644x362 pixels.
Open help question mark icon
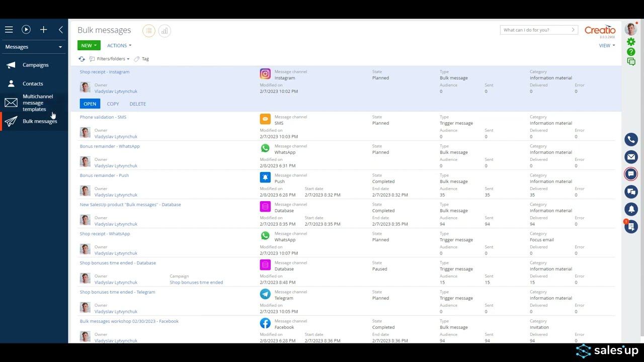coord(631,52)
